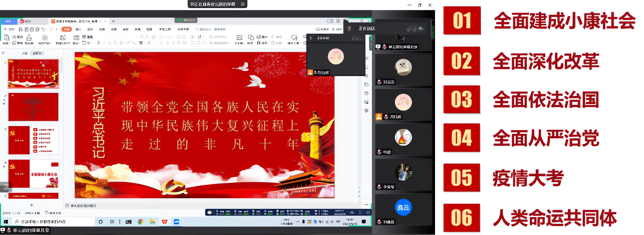Toggle strikethrough text formatting
Screen dimensions: 644x235
[115, 43]
